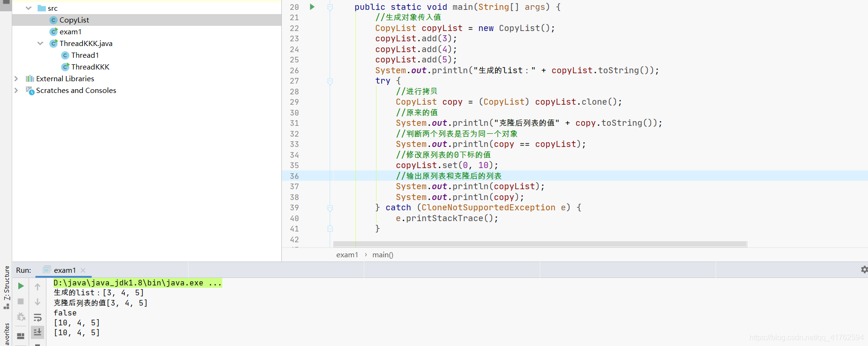The image size is (868, 346).
Task: Click the e.printStackTrace() statement
Action: (447, 218)
